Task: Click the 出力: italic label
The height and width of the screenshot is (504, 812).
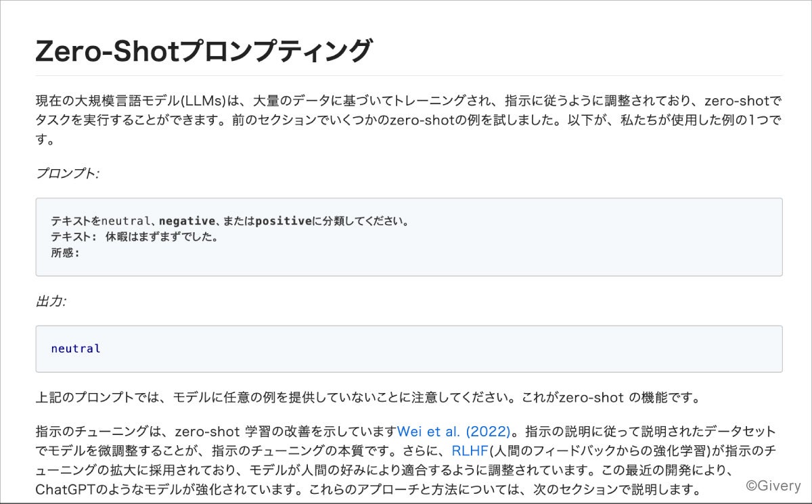Action: pyautogui.click(x=51, y=301)
